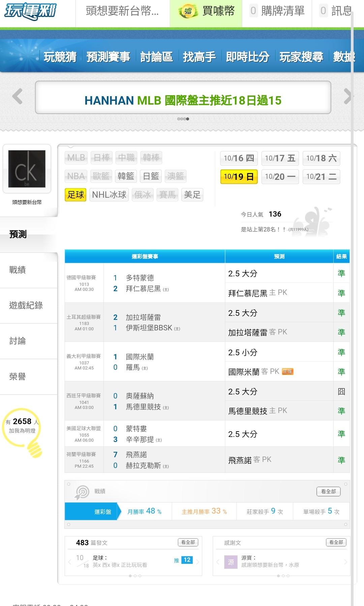The width and height of the screenshot is (364, 606).
Task: Select the 中職 sport filter
Action: (x=126, y=158)
